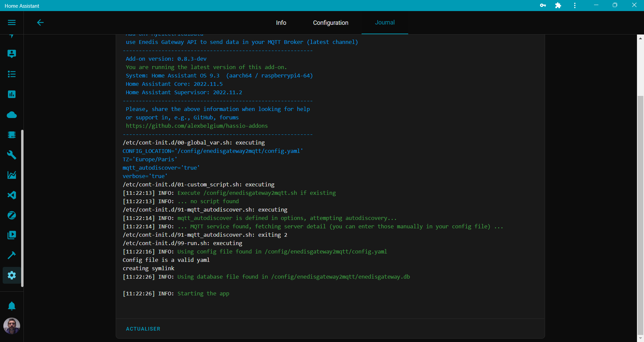Open the hassio-addons GitHub link

[197, 126]
